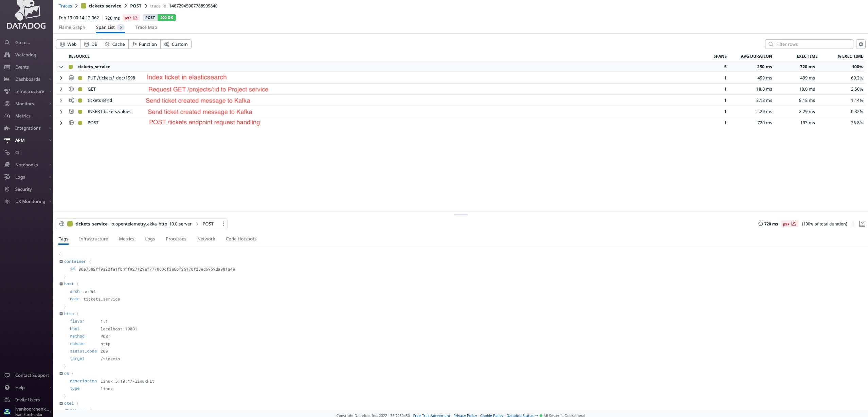Click tickets_service in the breadcrumb
868x417 pixels.
pyautogui.click(x=105, y=6)
